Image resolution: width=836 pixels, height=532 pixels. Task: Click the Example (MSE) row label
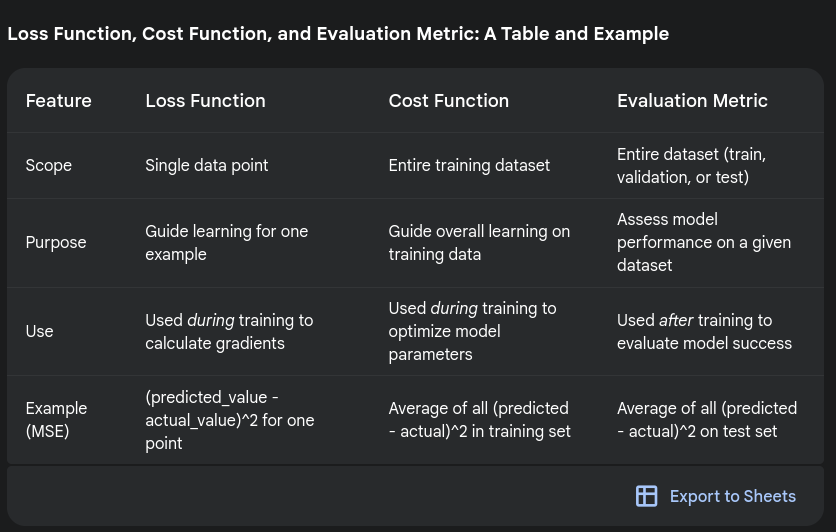pyautogui.click(x=56, y=419)
